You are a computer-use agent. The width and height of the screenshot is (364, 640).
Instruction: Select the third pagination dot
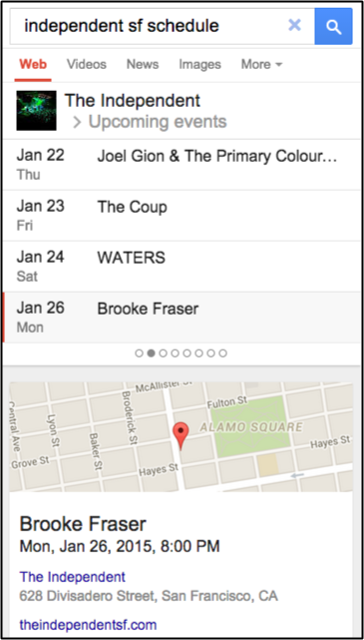(163, 353)
